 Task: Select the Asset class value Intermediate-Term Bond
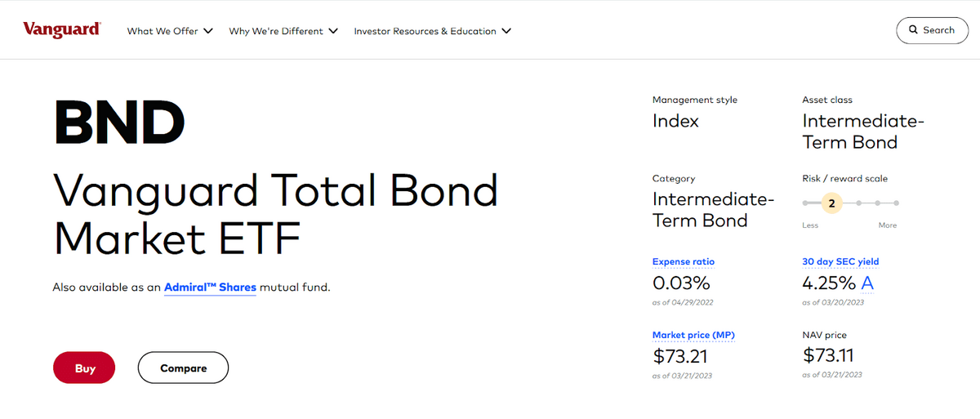pos(863,131)
